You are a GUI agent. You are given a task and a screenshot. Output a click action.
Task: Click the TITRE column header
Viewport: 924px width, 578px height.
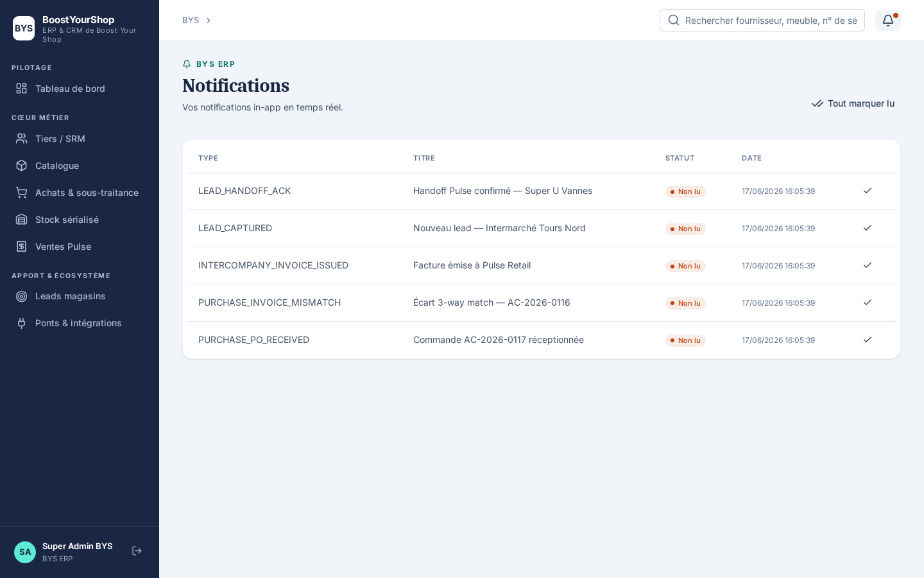424,158
